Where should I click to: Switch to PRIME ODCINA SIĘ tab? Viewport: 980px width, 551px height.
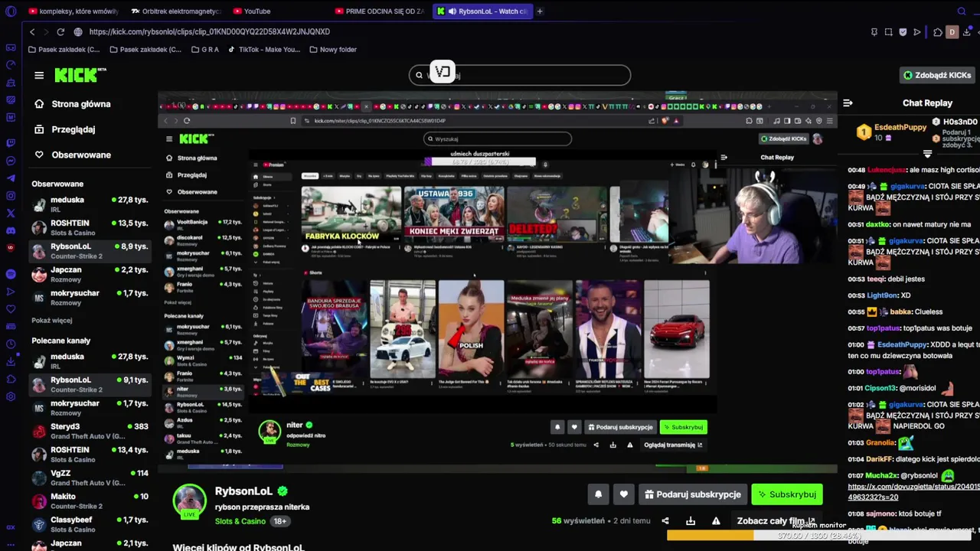coord(380,11)
